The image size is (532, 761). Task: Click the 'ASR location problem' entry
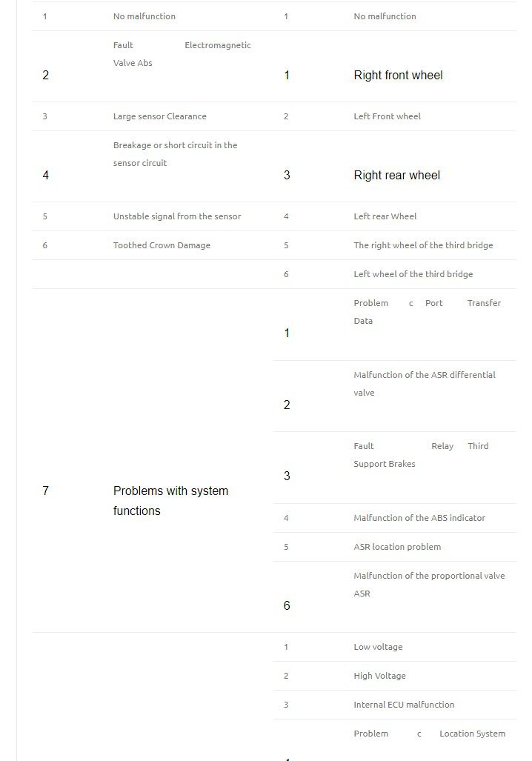[396, 547]
